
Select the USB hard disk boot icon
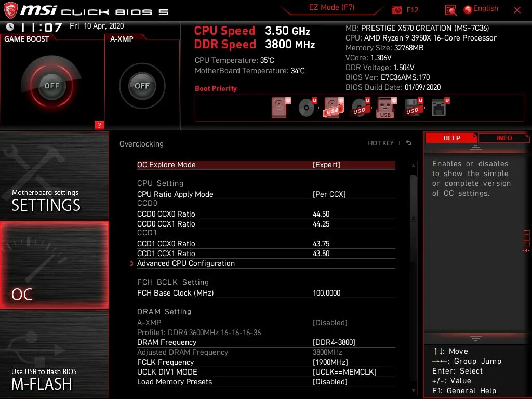(334, 108)
